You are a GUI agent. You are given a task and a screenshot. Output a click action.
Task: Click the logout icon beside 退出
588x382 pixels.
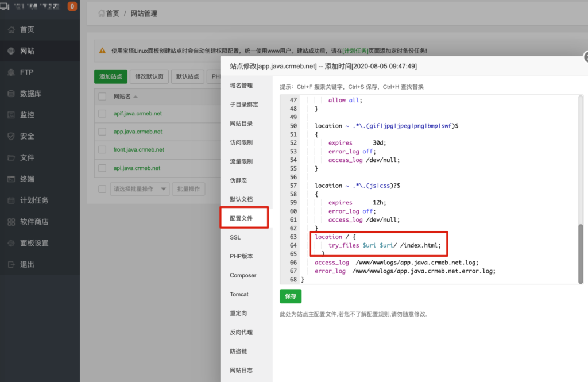point(11,265)
